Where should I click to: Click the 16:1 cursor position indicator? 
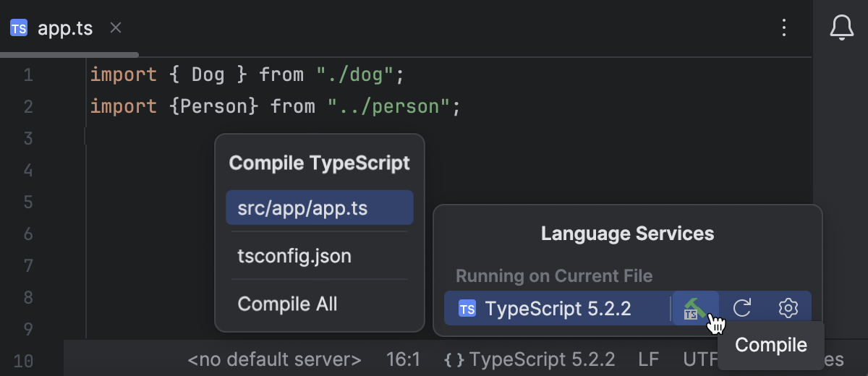click(404, 359)
